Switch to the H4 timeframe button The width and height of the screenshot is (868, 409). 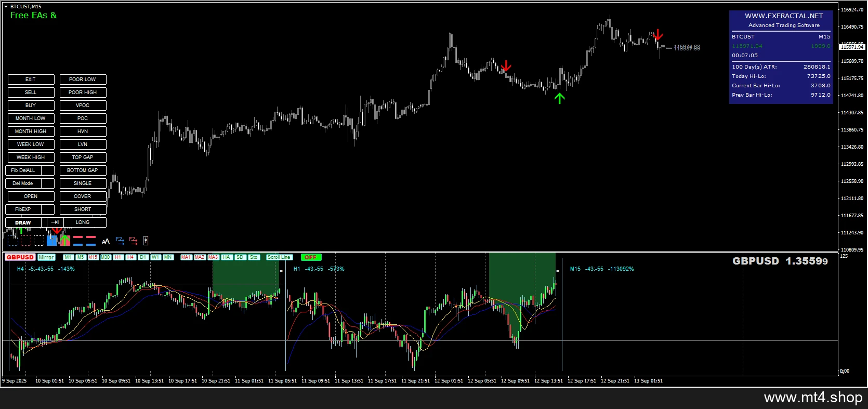pyautogui.click(x=130, y=257)
